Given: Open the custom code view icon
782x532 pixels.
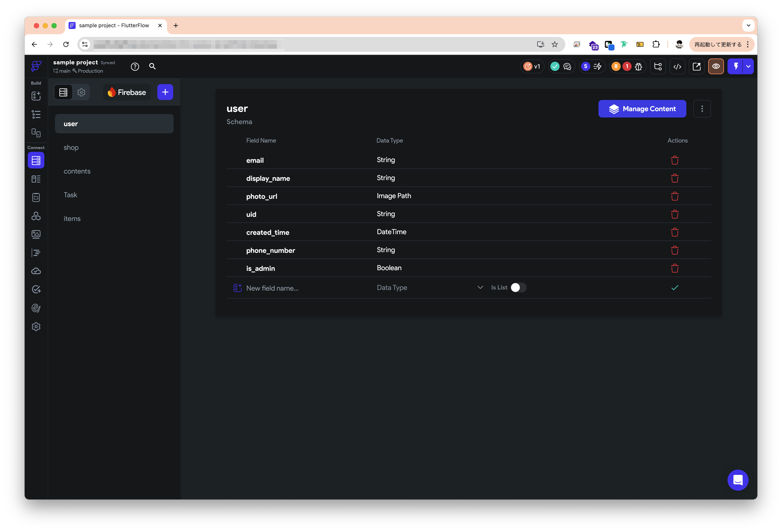Looking at the screenshot, I should tap(677, 66).
